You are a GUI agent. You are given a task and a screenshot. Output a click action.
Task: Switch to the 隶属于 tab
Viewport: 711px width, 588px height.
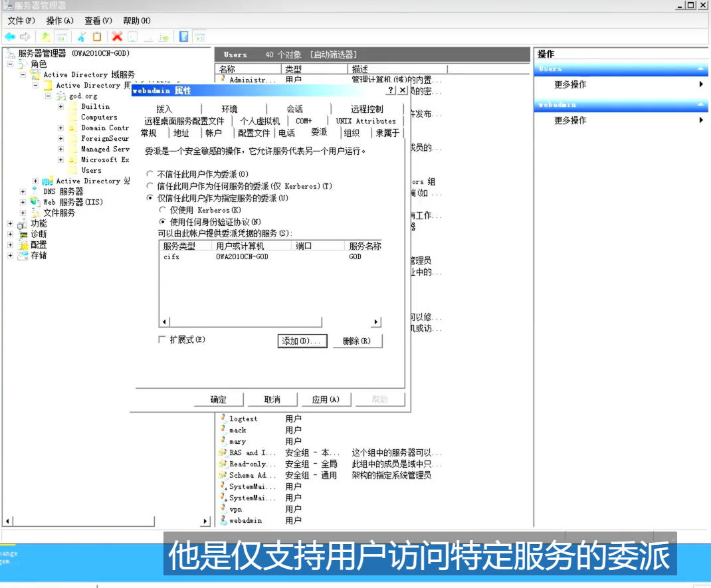pos(387,133)
